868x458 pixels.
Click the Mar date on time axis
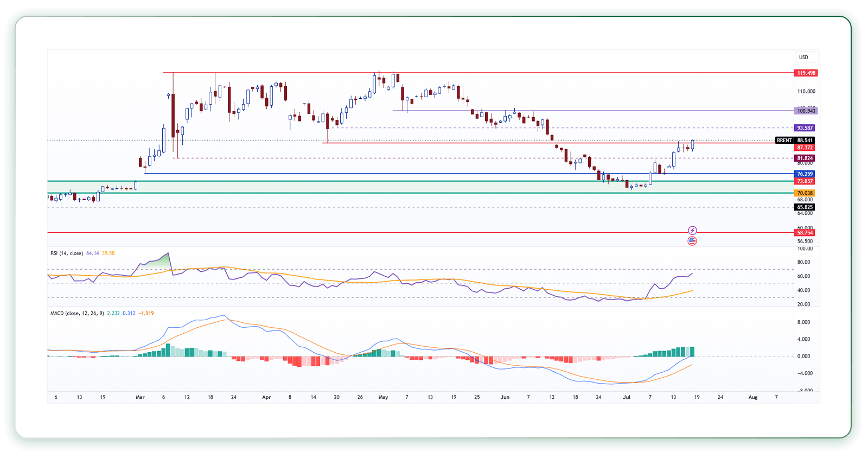[x=140, y=397]
